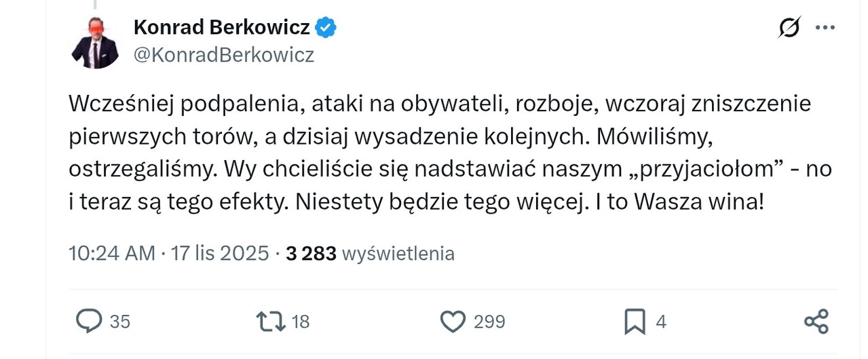Click the 3 283 views number
The height and width of the screenshot is (359, 868).
[311, 254]
